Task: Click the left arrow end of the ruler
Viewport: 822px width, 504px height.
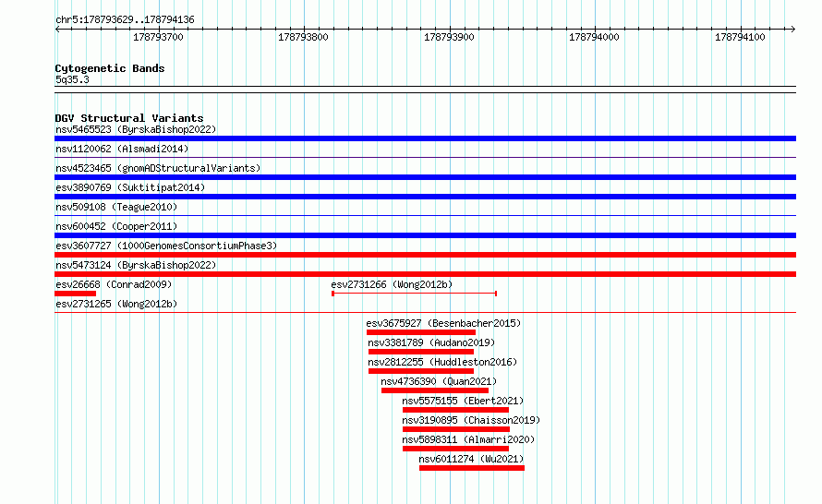Action: (57, 30)
